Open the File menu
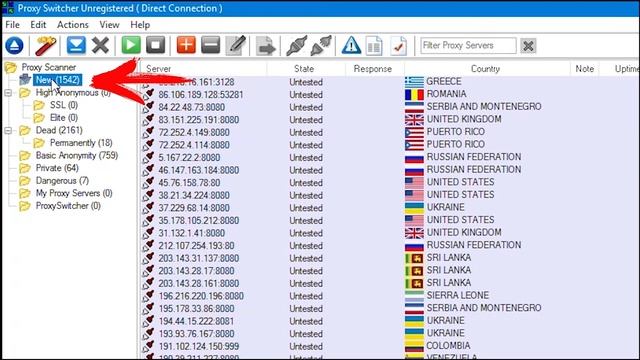640x360 pixels. (x=12, y=25)
